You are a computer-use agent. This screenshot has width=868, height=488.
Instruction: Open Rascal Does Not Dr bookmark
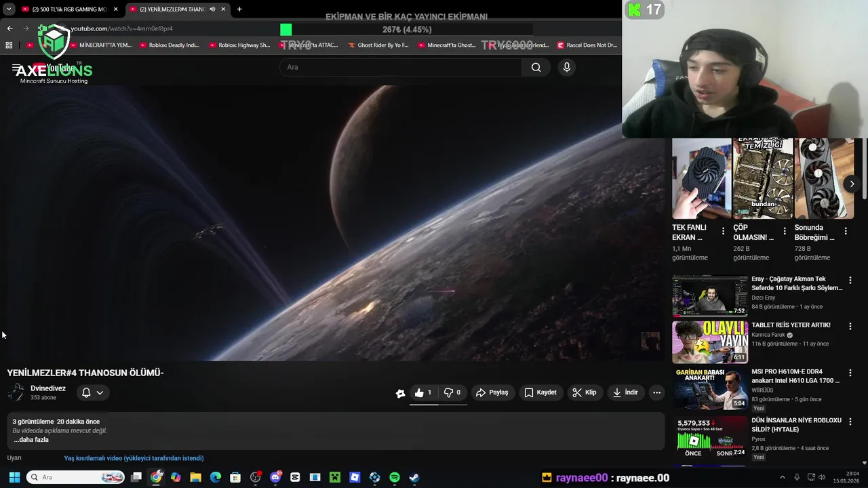click(x=587, y=45)
